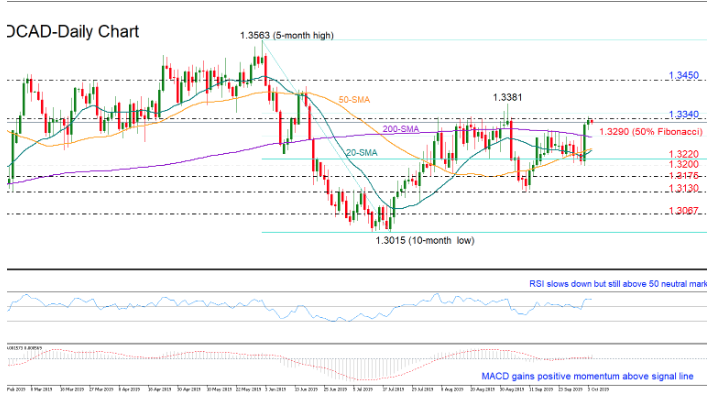Click the "17 Jul 2019" date axis label
Viewport: 717px width, 403px height.
(x=393, y=389)
